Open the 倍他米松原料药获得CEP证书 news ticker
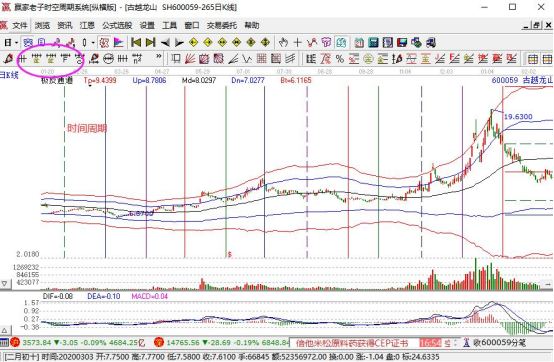This screenshot has width=554, height=362. (352, 343)
